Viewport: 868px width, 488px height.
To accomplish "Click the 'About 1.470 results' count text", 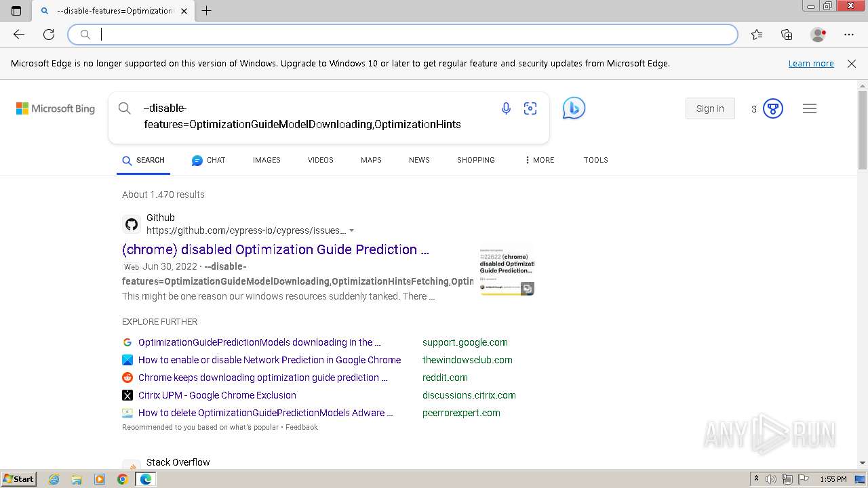I will (x=163, y=195).
